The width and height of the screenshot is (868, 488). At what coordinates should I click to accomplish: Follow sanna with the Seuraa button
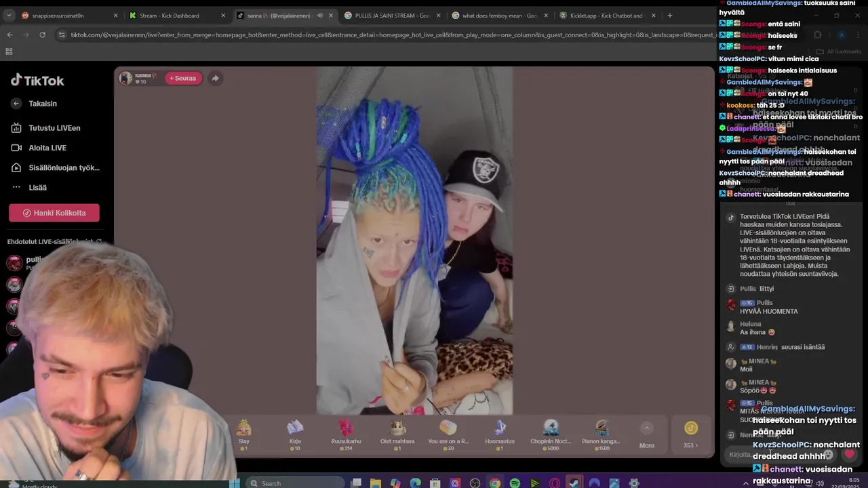point(183,78)
